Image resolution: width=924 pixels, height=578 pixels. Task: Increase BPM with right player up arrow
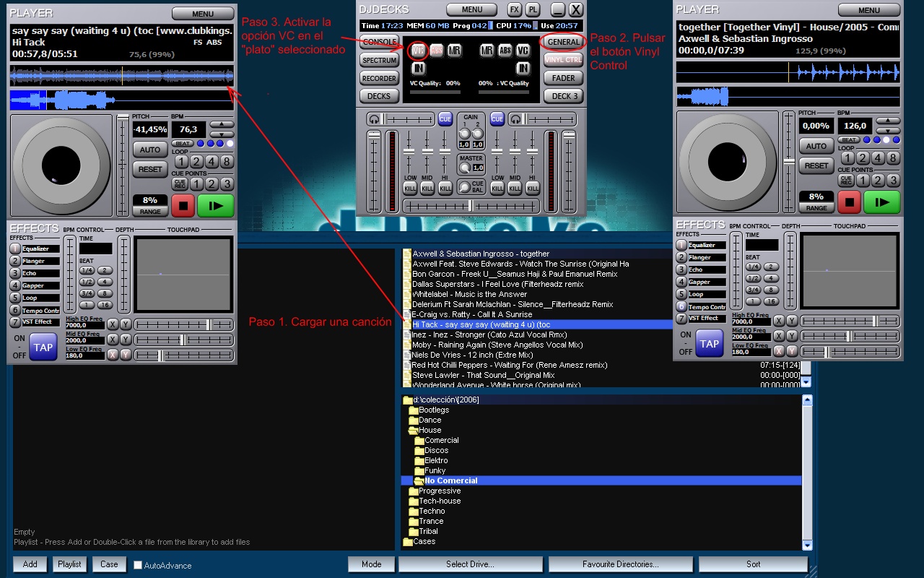click(x=889, y=121)
